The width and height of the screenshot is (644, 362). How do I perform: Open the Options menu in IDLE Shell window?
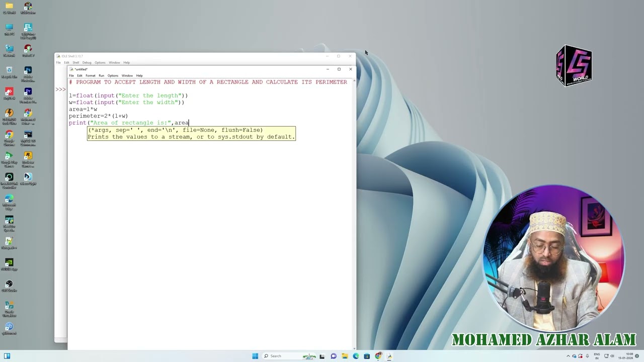pyautogui.click(x=100, y=62)
